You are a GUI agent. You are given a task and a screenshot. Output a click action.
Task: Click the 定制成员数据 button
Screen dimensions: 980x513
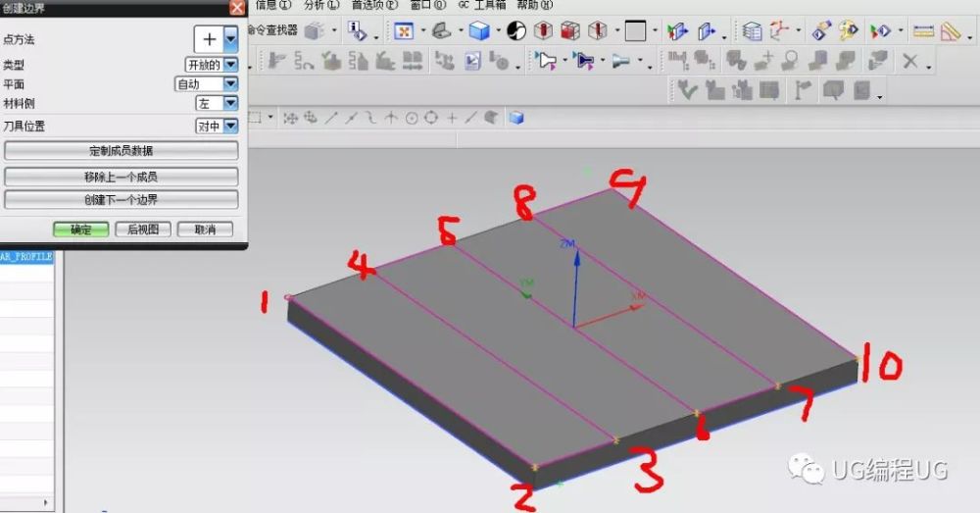122,151
